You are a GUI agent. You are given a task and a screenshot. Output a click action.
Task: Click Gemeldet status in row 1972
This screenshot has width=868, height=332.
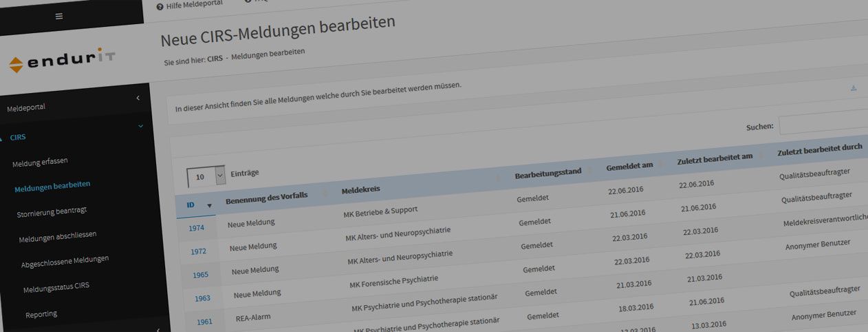click(535, 222)
